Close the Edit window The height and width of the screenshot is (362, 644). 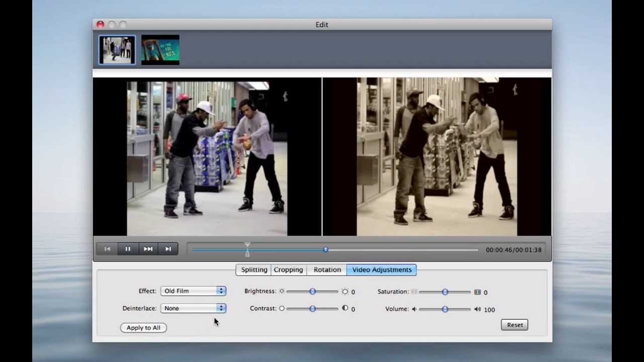click(100, 24)
